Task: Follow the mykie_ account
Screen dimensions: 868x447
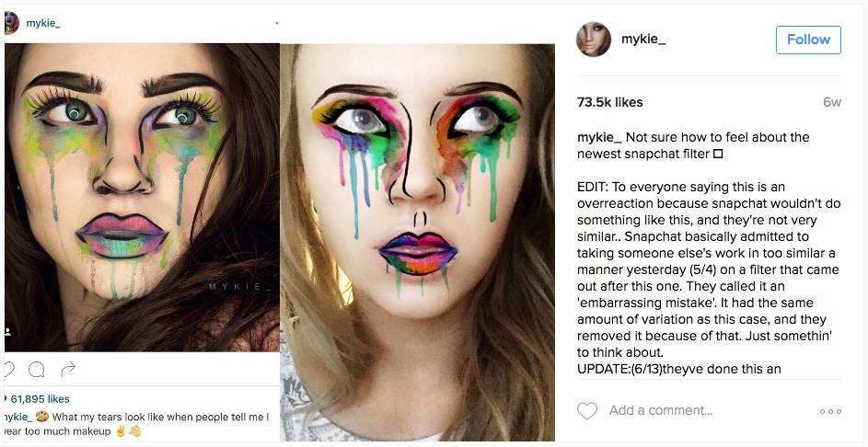Action: click(x=808, y=40)
